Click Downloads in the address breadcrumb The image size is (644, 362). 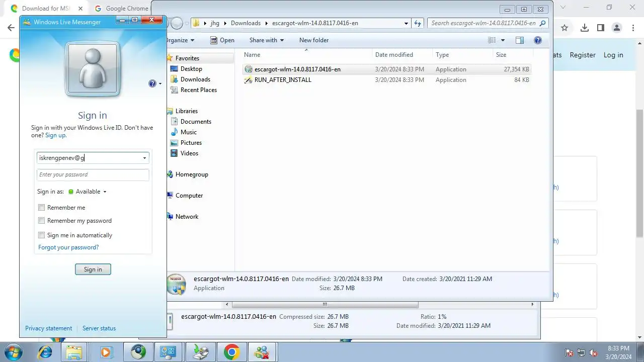(246, 23)
